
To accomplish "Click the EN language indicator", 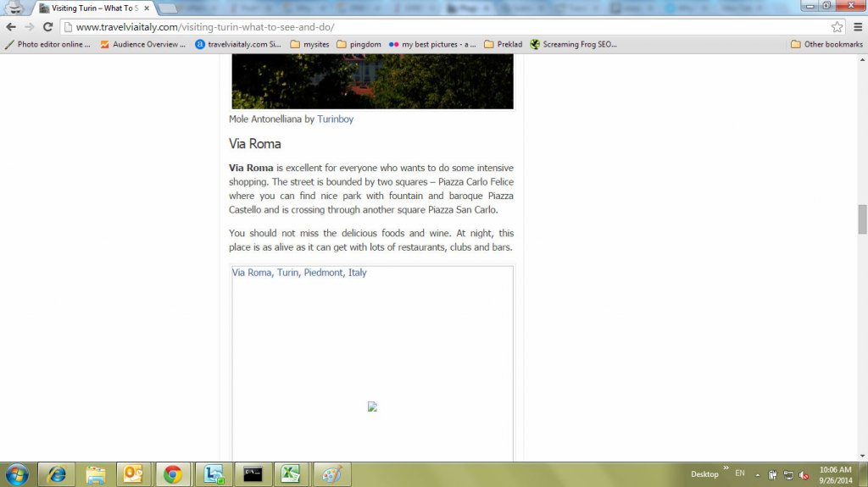I will (x=740, y=473).
